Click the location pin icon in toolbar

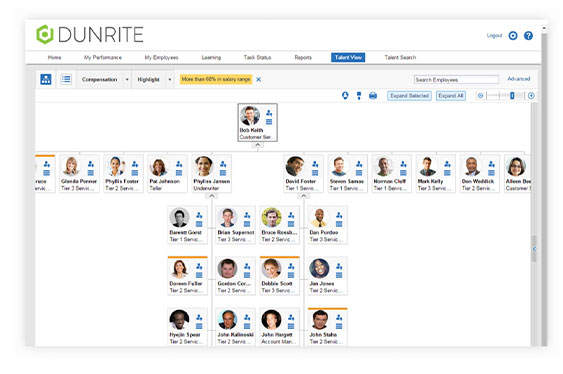[345, 95]
